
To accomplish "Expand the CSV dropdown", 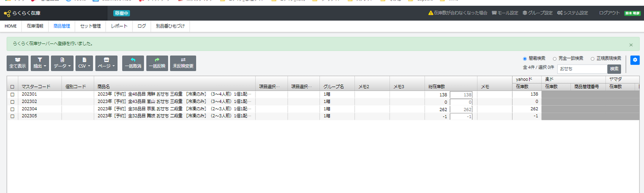I will pos(84,63).
